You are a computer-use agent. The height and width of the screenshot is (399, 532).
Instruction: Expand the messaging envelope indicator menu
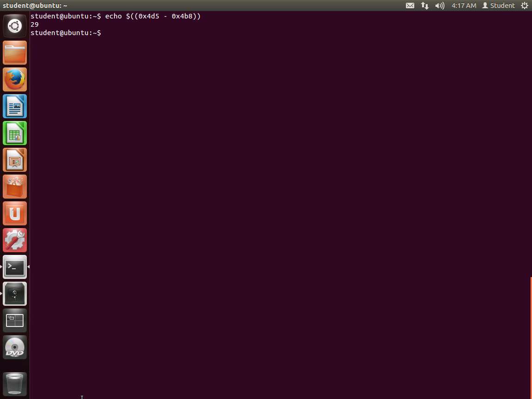[410, 6]
